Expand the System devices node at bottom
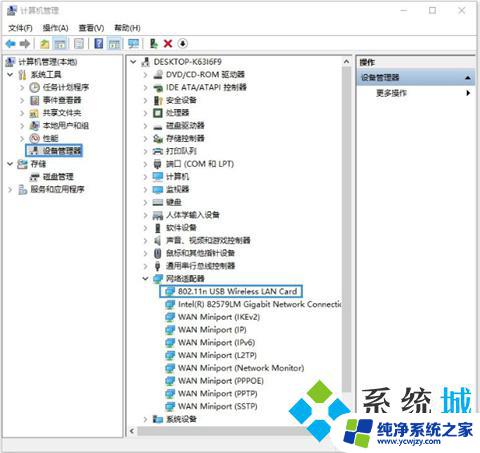 click(x=145, y=419)
